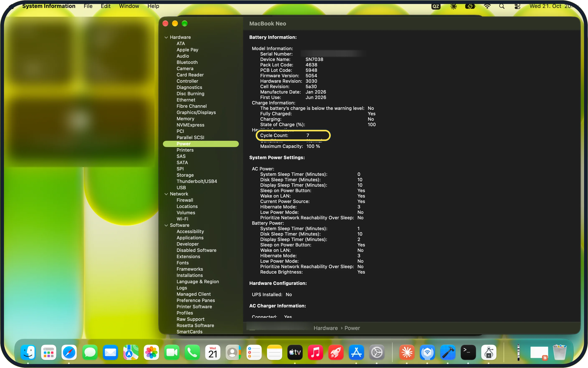Open the Mail app icon

[x=110, y=352]
